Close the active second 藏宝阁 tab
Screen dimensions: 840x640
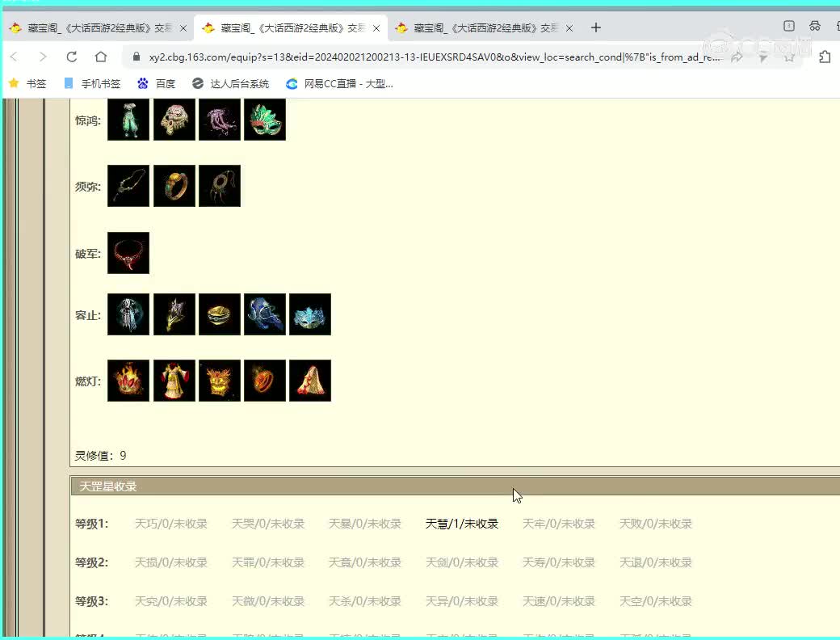pyautogui.click(x=376, y=27)
